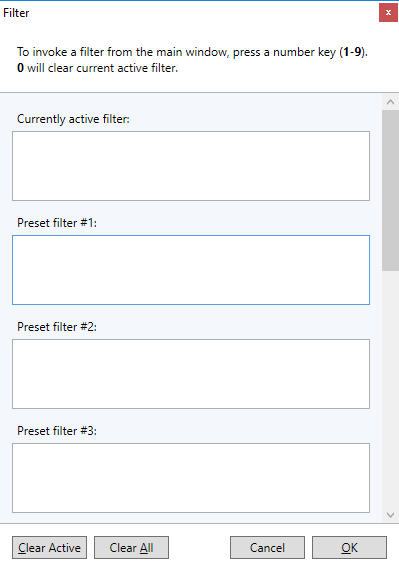Click inside the Preset filter #3 text box
399x571 pixels.
(191, 478)
